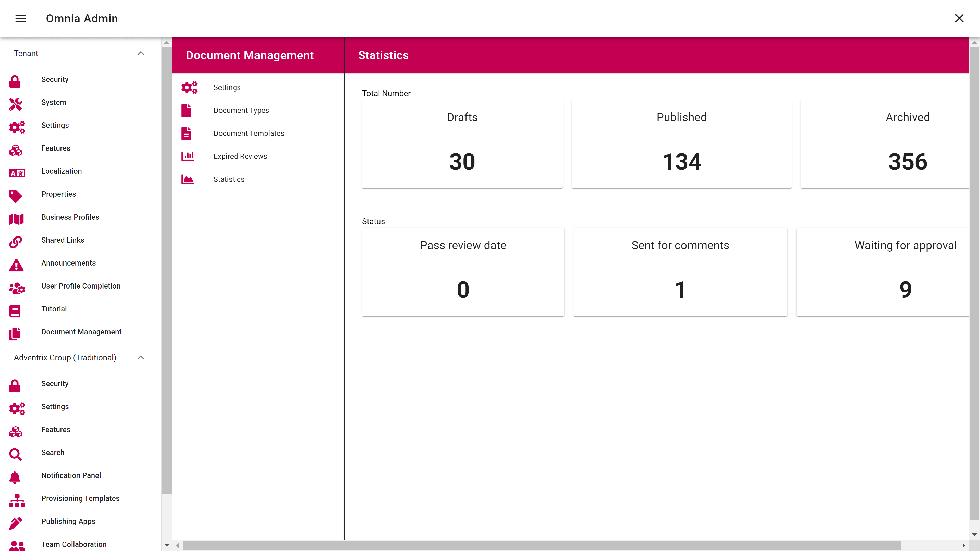The height and width of the screenshot is (551, 980).
Task: Click the Search magnifier icon
Action: point(16,454)
